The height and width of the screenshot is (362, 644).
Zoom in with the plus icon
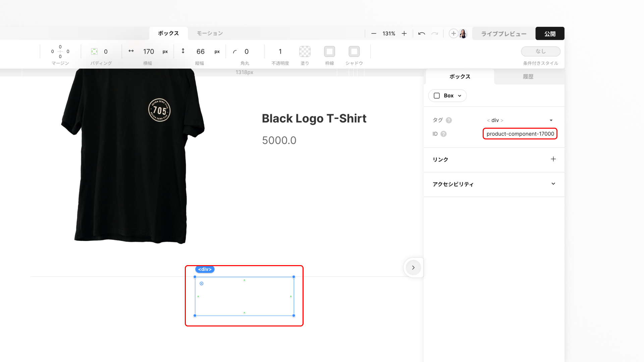[404, 34]
